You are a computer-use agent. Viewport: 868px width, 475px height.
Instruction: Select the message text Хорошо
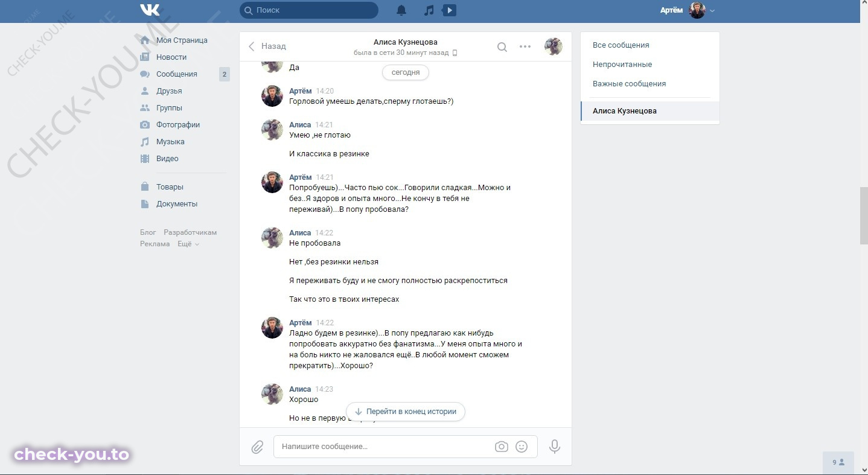[304, 400]
